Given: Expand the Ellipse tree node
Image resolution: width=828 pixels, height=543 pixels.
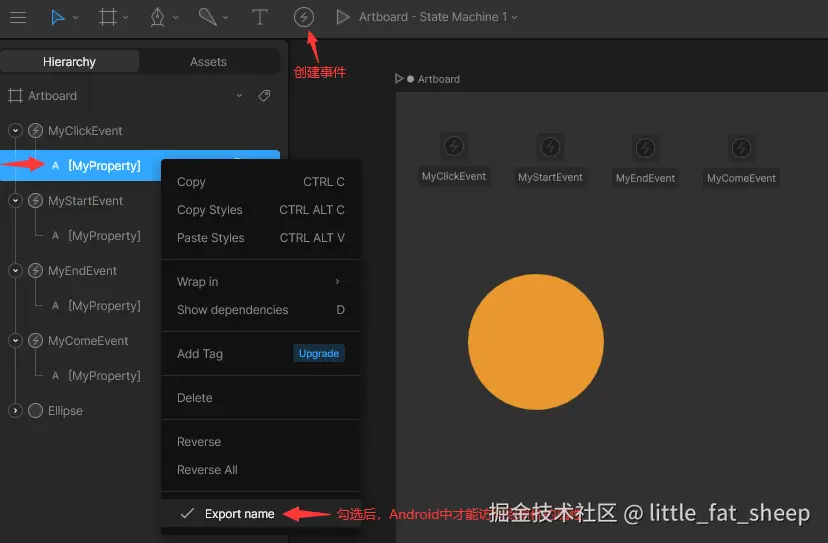Looking at the screenshot, I should click(x=15, y=410).
